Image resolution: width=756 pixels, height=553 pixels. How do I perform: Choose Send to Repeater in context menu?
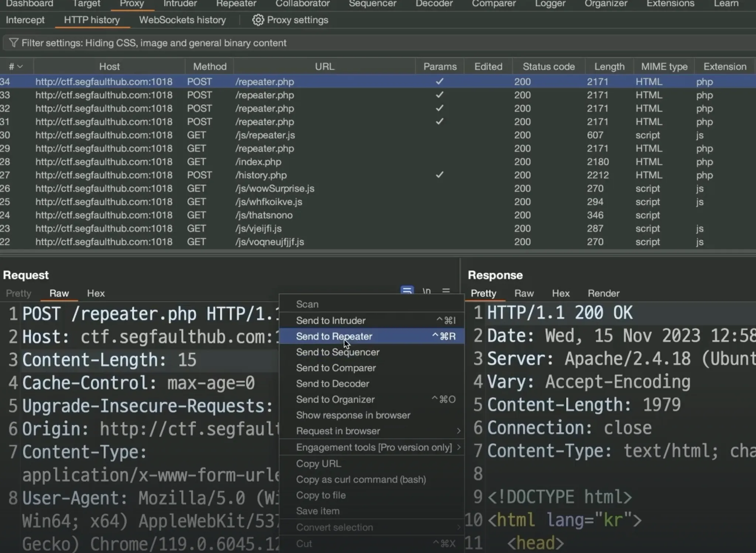click(334, 336)
